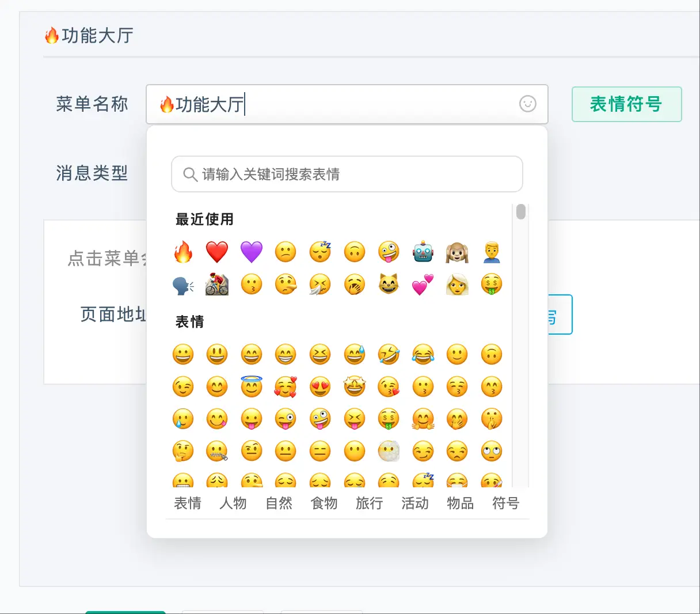Click the emoji list scrollbar thumb

click(521, 212)
